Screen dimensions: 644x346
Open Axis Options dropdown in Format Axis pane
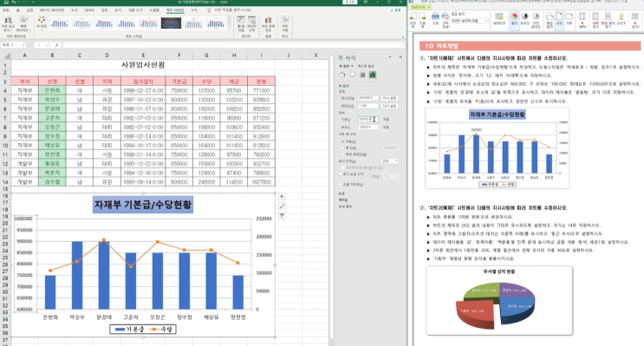click(346, 66)
